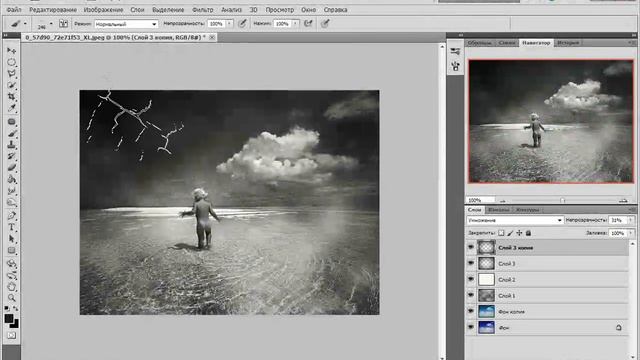
Task: Enable tablet pressure for opacity
Action: 242,24
